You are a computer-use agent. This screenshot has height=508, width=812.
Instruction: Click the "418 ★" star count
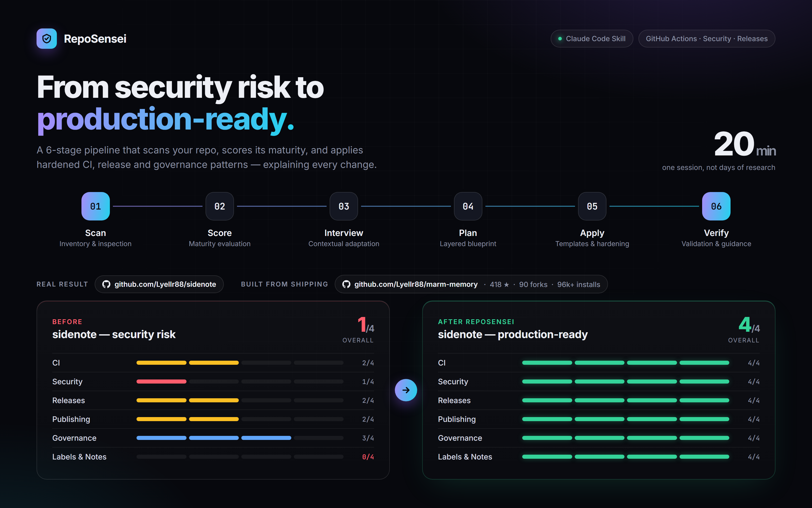[x=499, y=284]
